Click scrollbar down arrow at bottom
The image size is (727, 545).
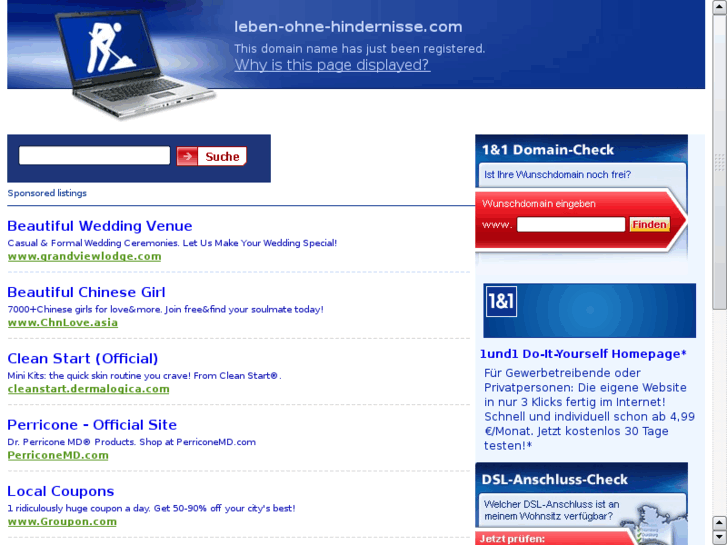tap(720, 538)
